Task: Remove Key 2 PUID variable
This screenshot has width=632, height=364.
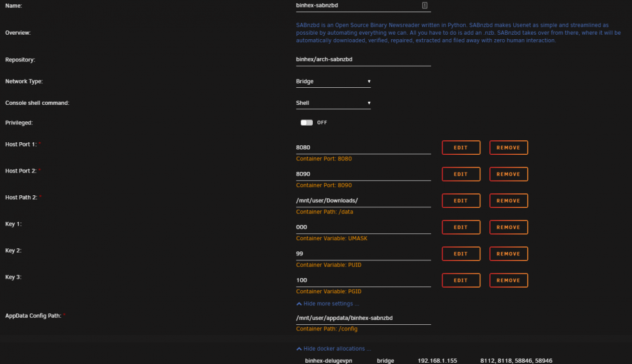Action: pos(508,254)
